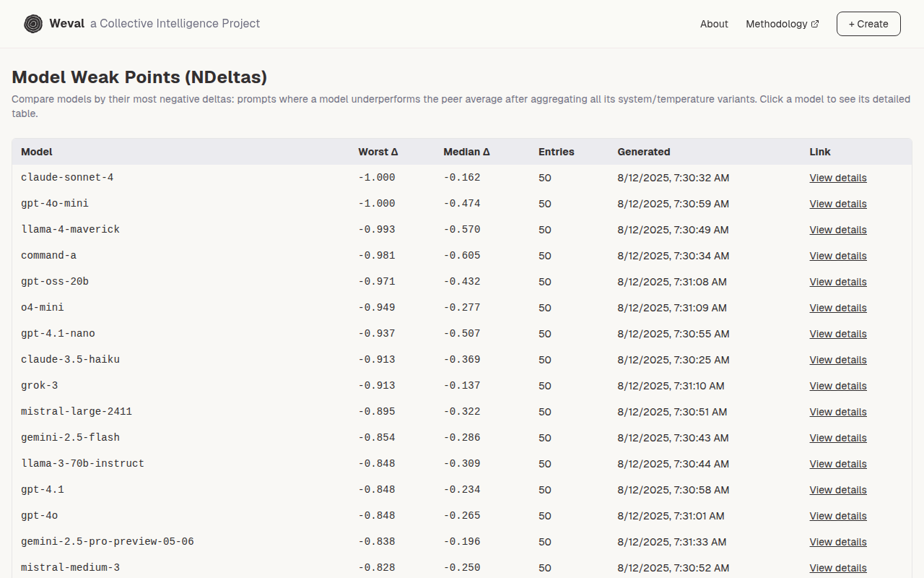View details for grok-3

pos(838,386)
